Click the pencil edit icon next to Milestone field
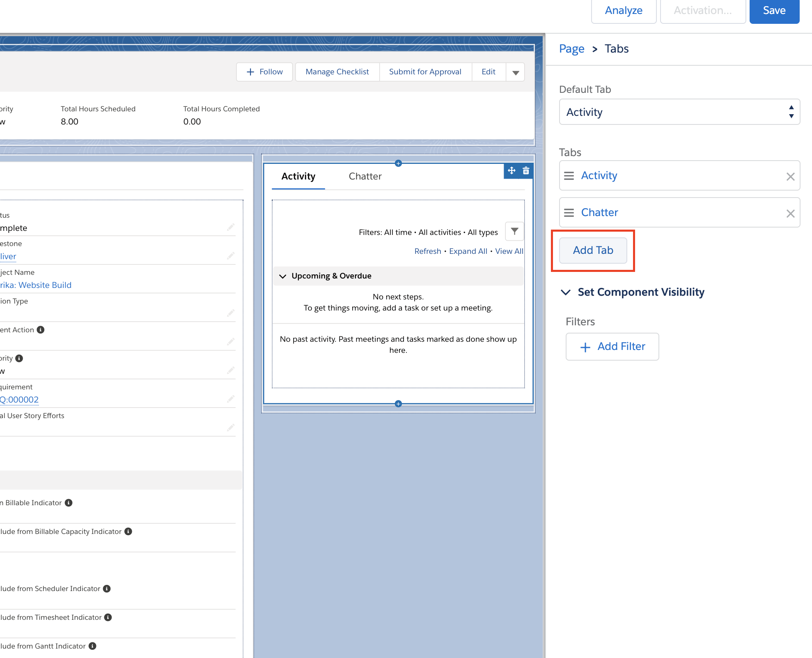This screenshot has width=812, height=658. tap(231, 255)
